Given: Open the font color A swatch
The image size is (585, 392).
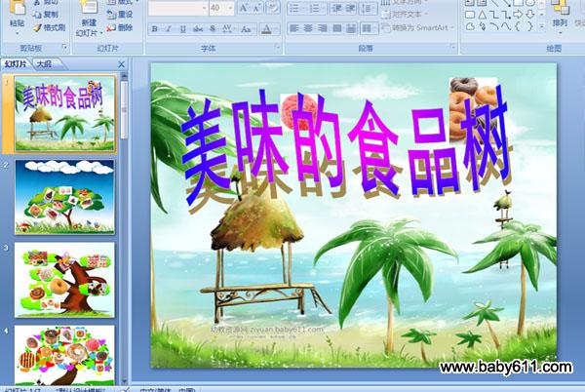Looking at the screenshot, I should (x=266, y=28).
